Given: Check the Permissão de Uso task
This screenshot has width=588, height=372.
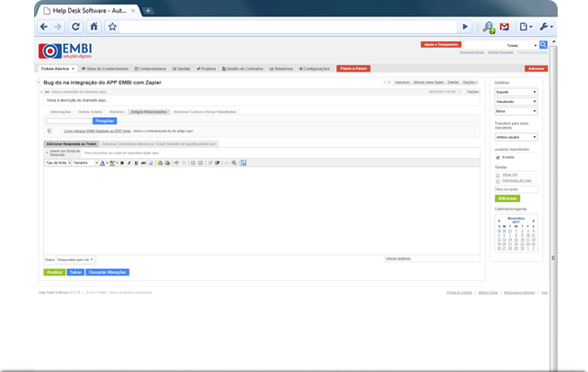Looking at the screenshot, I should [x=499, y=180].
